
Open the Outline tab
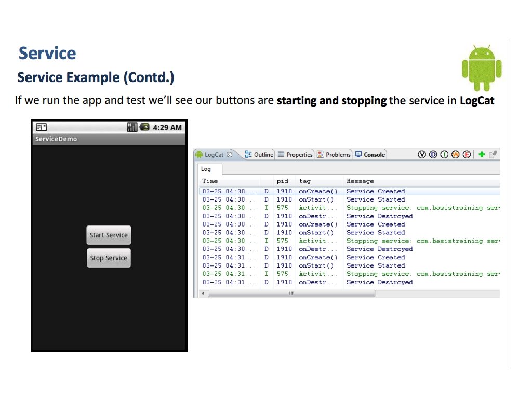click(x=259, y=155)
